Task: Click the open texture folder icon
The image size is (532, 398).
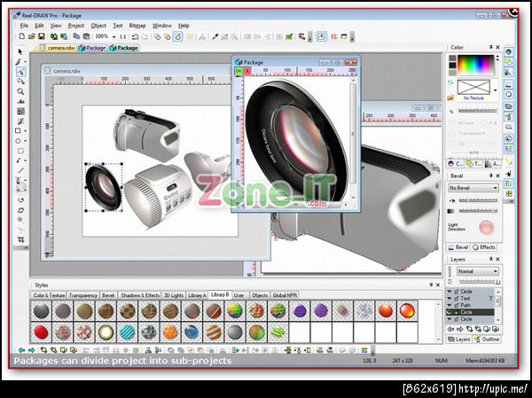Action: (x=450, y=98)
